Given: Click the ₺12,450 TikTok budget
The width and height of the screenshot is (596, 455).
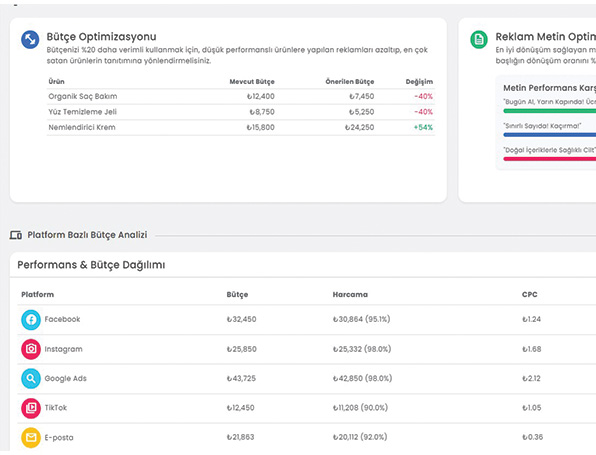Looking at the screenshot, I should point(241,408).
